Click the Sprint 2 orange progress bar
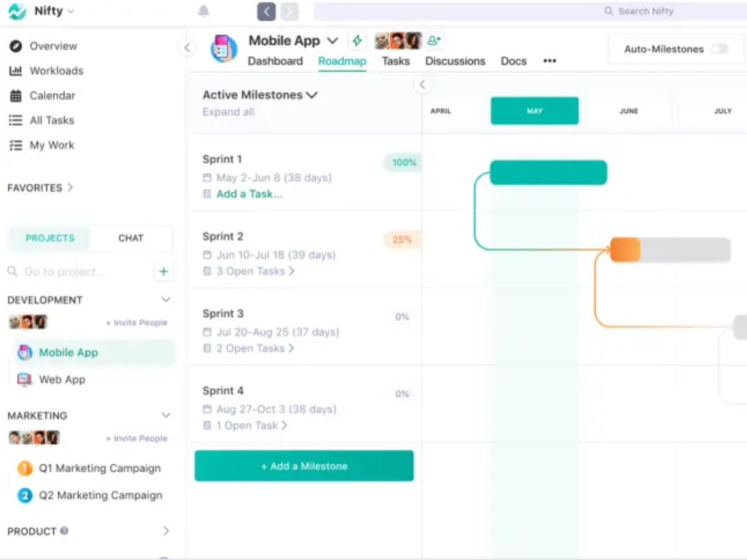747x560 pixels. click(625, 250)
